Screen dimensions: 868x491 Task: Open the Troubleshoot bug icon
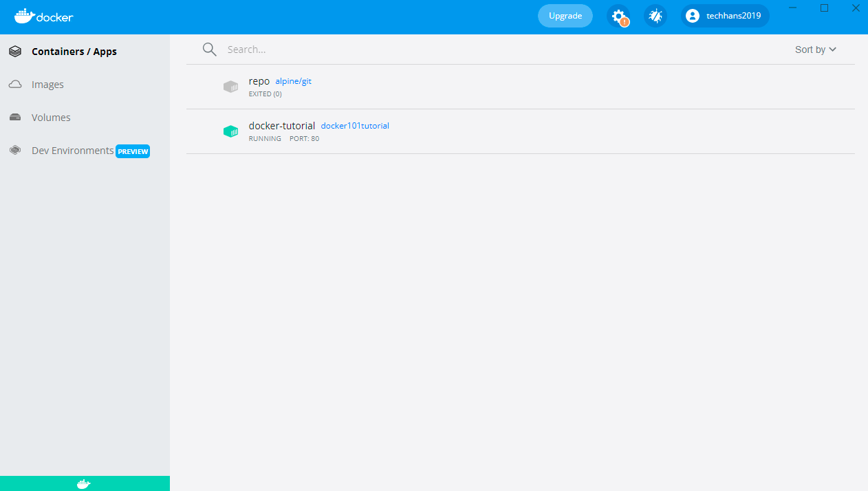(655, 16)
